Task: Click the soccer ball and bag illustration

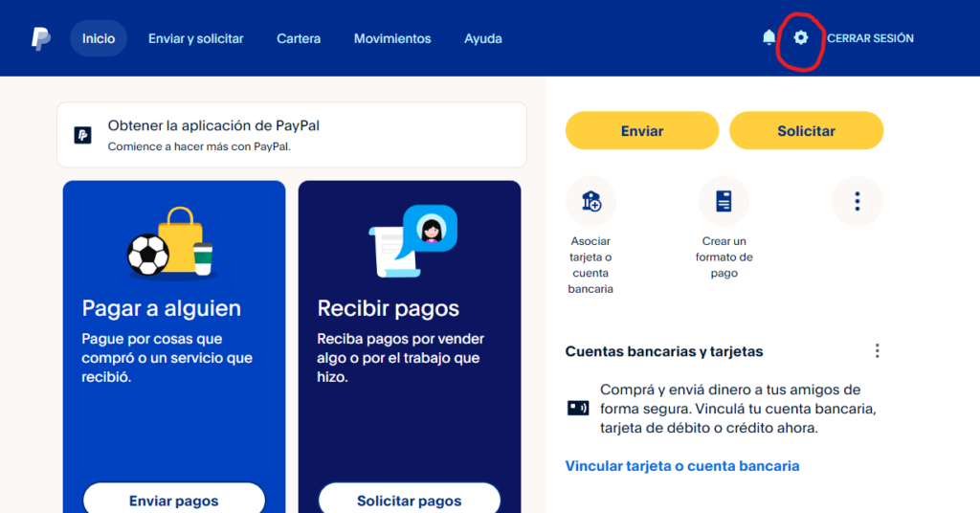Action: pyautogui.click(x=172, y=242)
